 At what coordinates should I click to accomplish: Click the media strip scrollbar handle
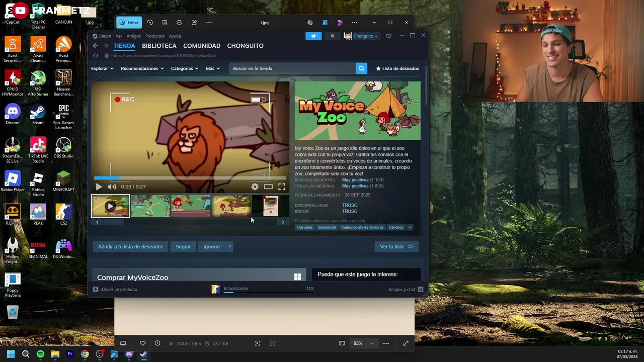tap(114, 222)
